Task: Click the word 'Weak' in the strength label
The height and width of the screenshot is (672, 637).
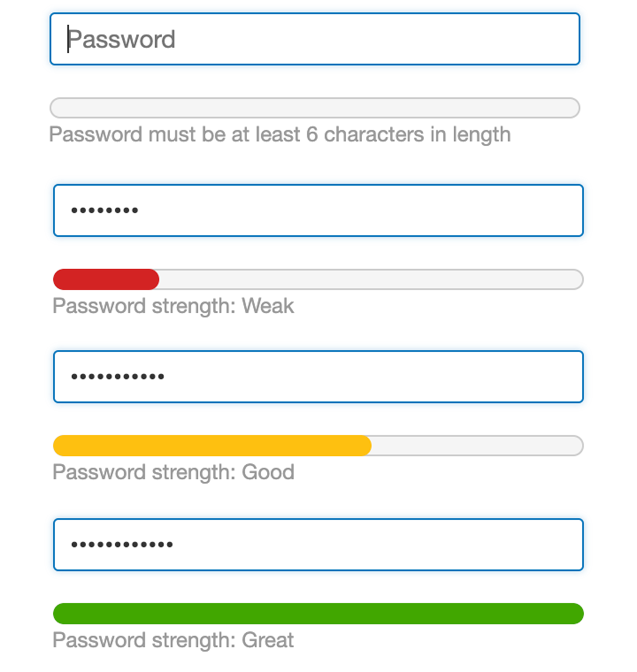Action: pos(268,306)
